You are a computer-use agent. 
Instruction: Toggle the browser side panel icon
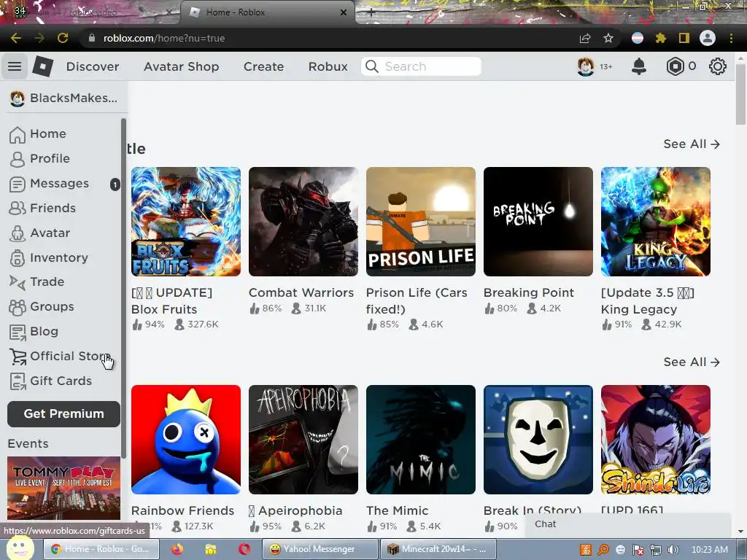[x=684, y=38]
